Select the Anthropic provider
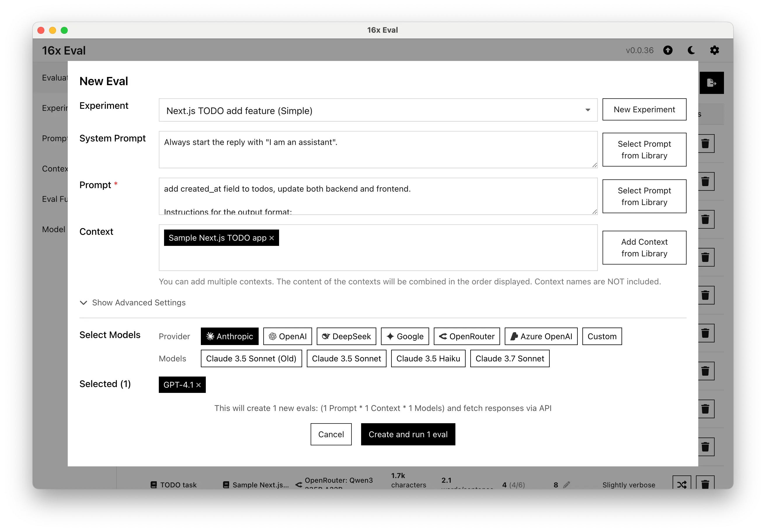Image resolution: width=766 pixels, height=532 pixels. [229, 336]
